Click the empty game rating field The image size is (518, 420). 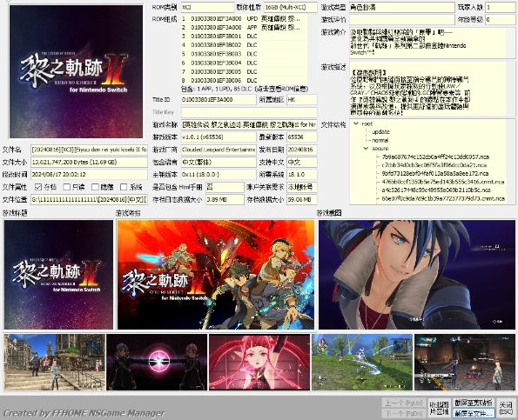402,19
